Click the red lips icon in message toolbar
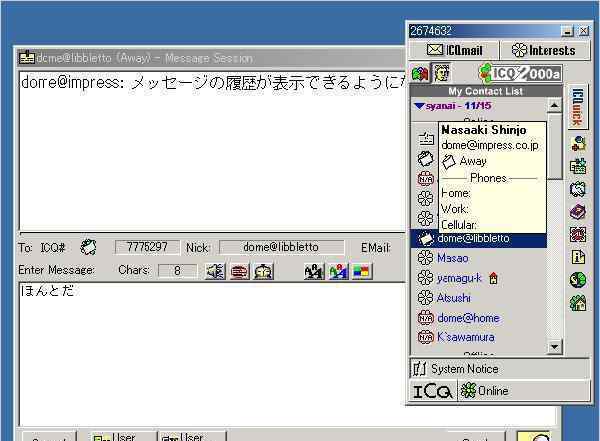This screenshot has width=600, height=441. 240,271
